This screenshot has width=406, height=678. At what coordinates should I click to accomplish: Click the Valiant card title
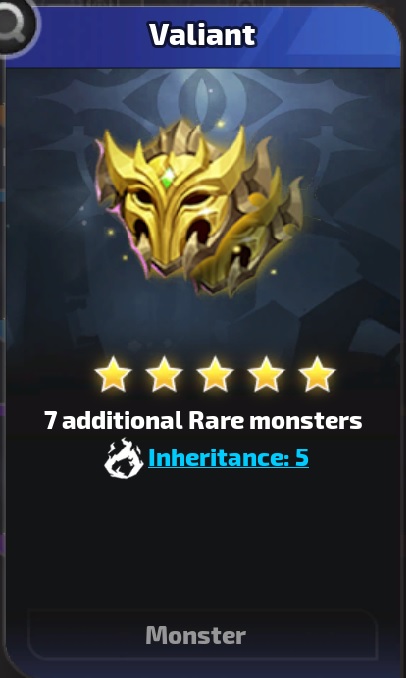(x=203, y=35)
